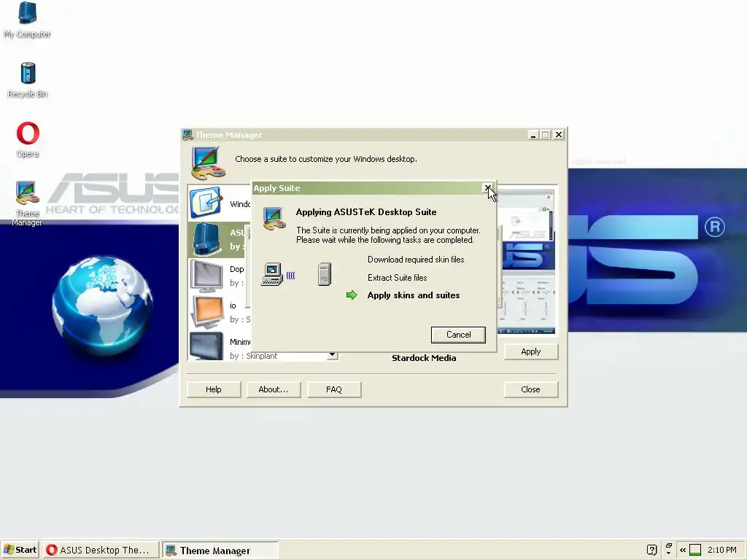Click 'Apply skins and suites' text

click(x=414, y=295)
